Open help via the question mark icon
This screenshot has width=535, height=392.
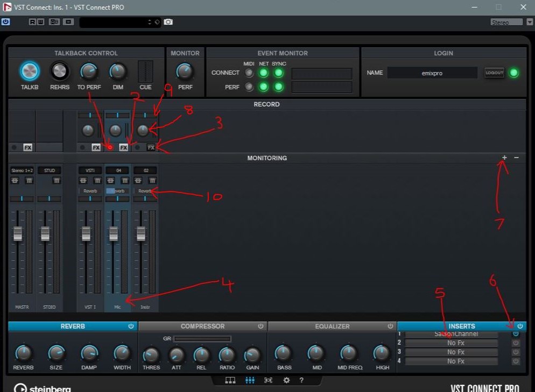[301, 380]
